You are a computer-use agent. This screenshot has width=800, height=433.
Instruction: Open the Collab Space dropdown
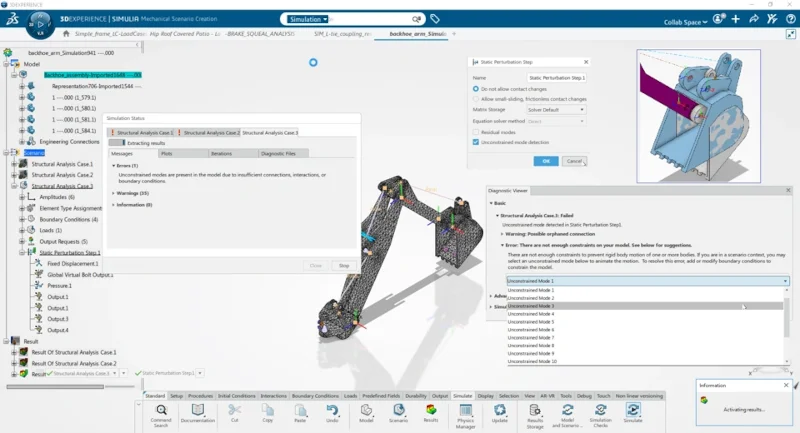[685, 22]
